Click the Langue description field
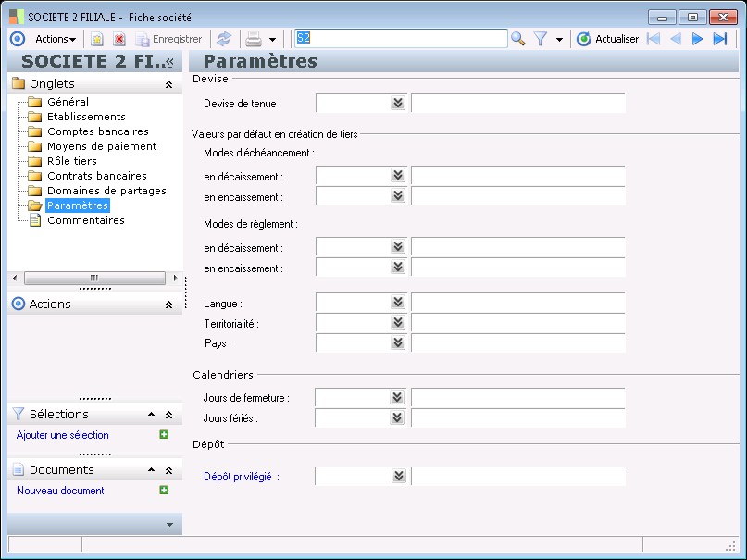This screenshot has height=560, width=747. pyautogui.click(x=517, y=303)
